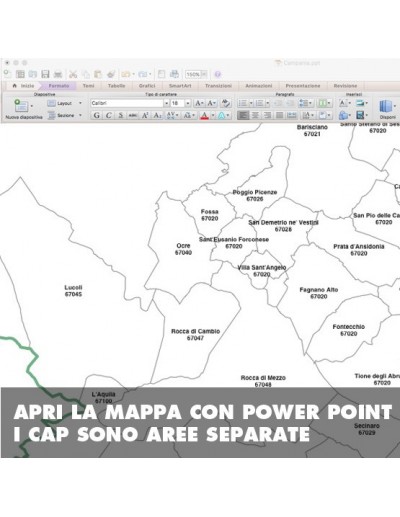Open the font size 18 dropdown
Image resolution: width=400 pixels, height=517 pixels.
point(188,103)
